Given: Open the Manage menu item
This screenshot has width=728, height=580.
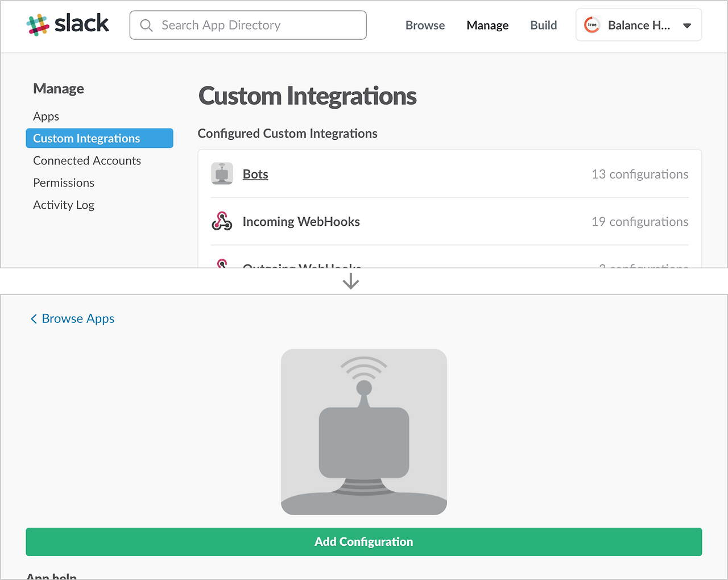Looking at the screenshot, I should click(x=487, y=25).
